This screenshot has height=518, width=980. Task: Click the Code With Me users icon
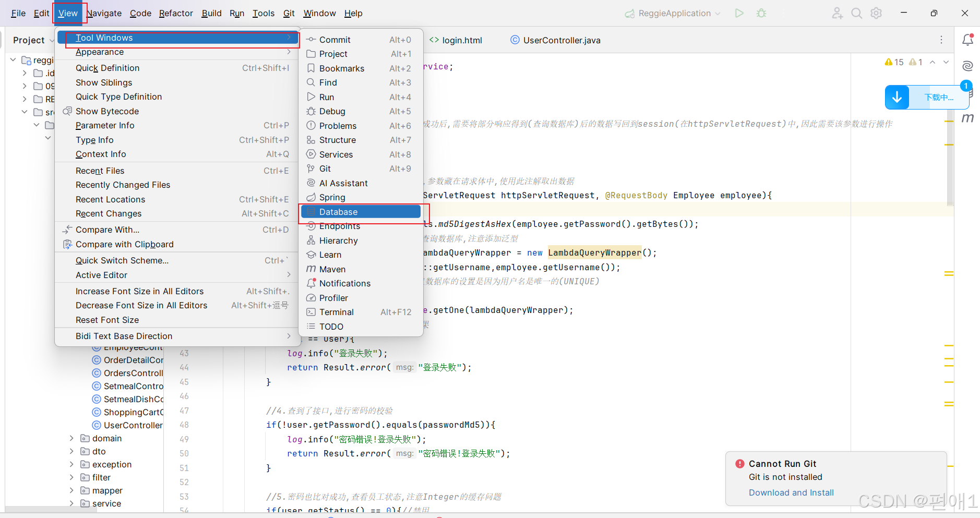837,13
